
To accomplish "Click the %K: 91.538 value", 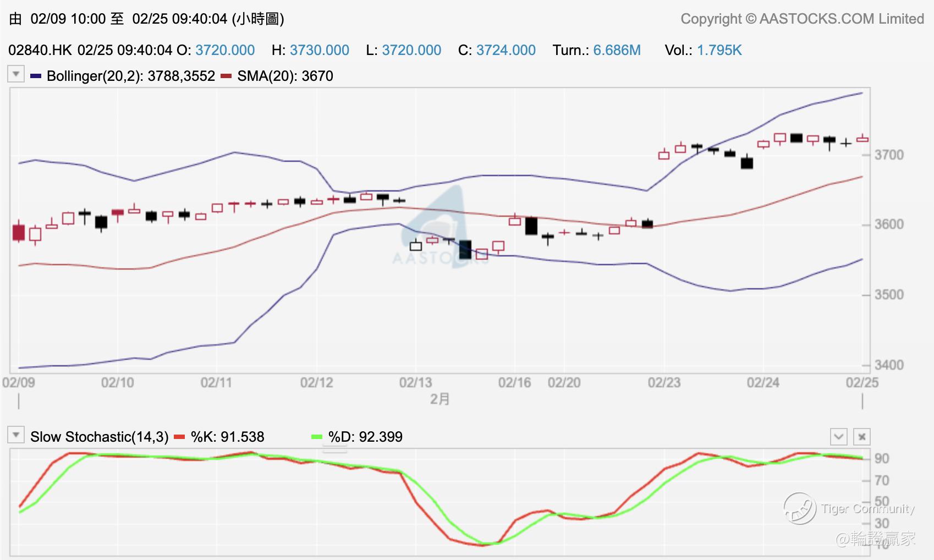I will (x=227, y=437).
